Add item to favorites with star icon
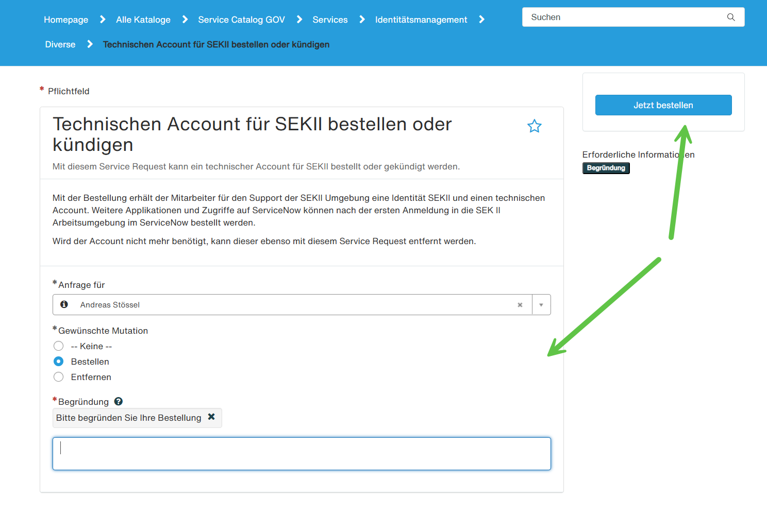 [x=535, y=126]
